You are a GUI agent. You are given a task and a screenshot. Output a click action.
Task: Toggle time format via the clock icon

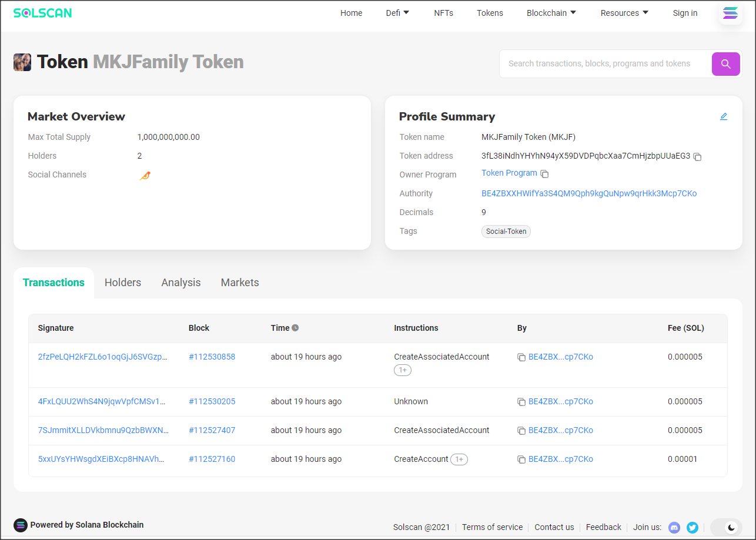coord(295,327)
